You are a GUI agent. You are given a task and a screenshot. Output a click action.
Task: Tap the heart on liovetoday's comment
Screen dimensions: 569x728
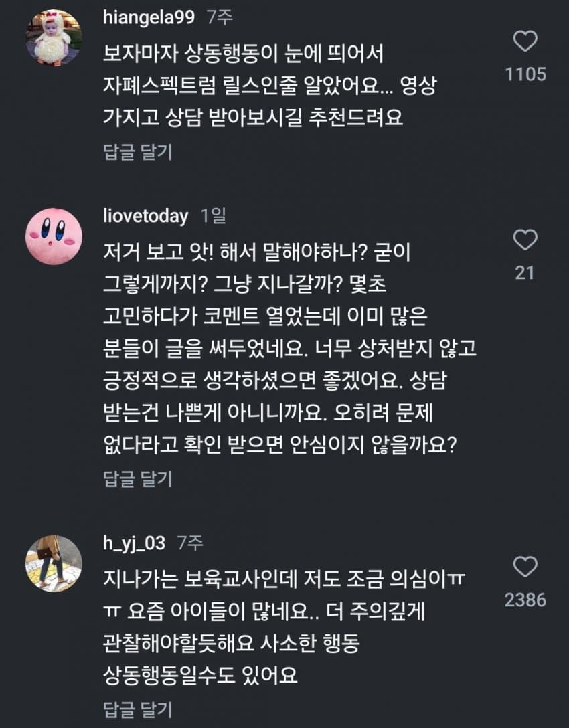[525, 240]
